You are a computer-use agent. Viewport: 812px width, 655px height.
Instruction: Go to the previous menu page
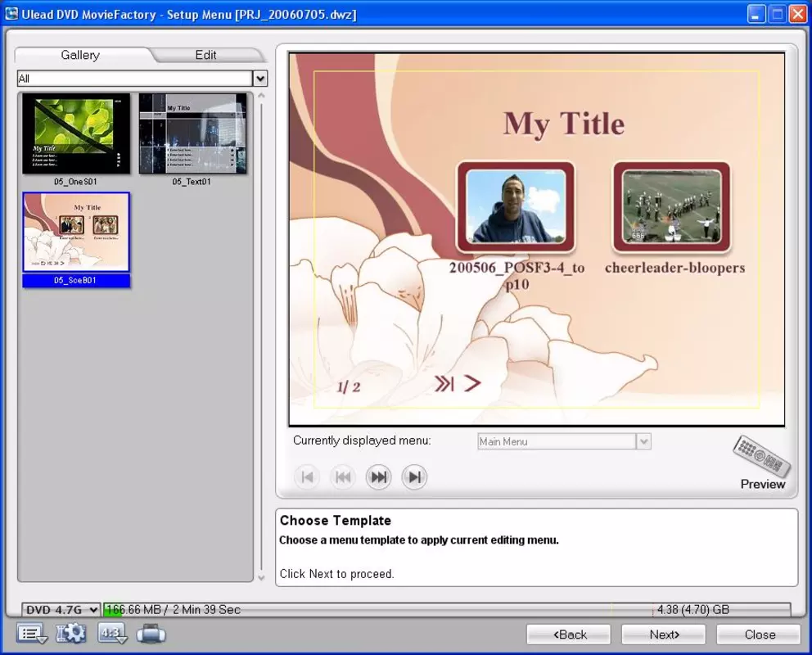pyautogui.click(x=343, y=477)
